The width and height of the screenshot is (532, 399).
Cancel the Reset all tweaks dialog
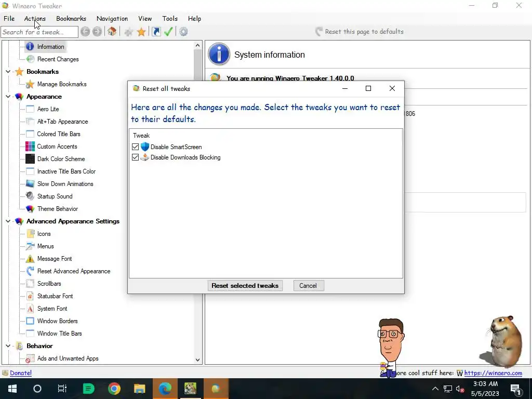click(x=308, y=286)
